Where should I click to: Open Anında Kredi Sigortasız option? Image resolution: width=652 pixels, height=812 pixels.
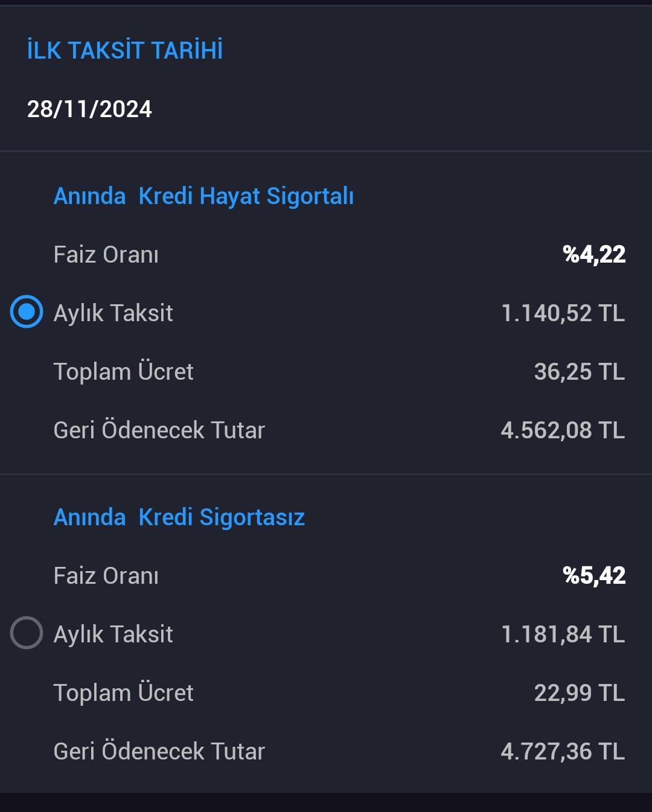tap(179, 517)
